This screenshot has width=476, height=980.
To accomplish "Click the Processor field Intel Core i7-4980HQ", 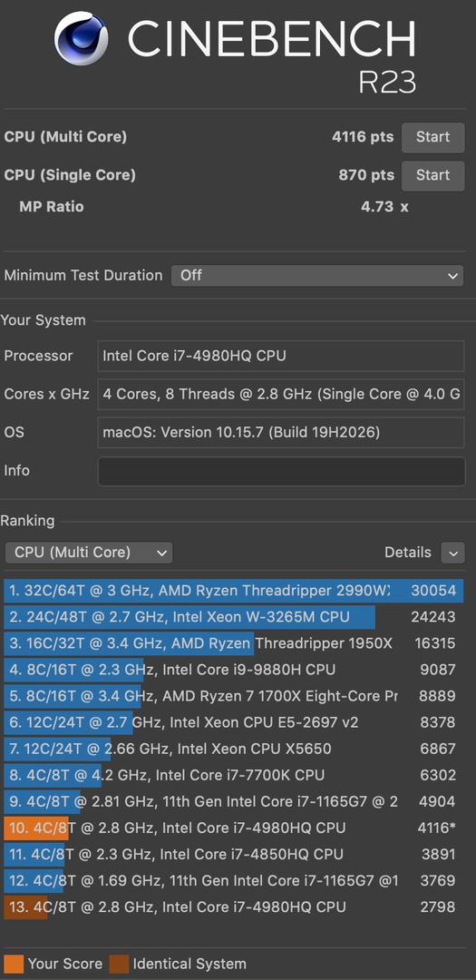I will (281, 356).
